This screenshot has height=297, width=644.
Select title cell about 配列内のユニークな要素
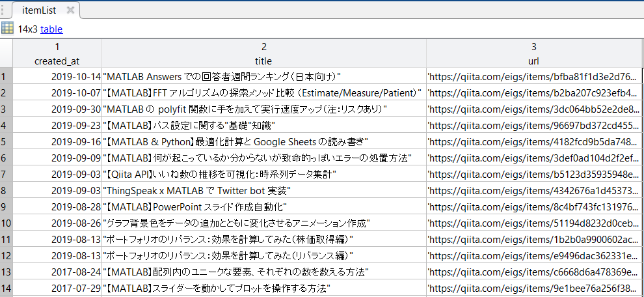[263, 272]
